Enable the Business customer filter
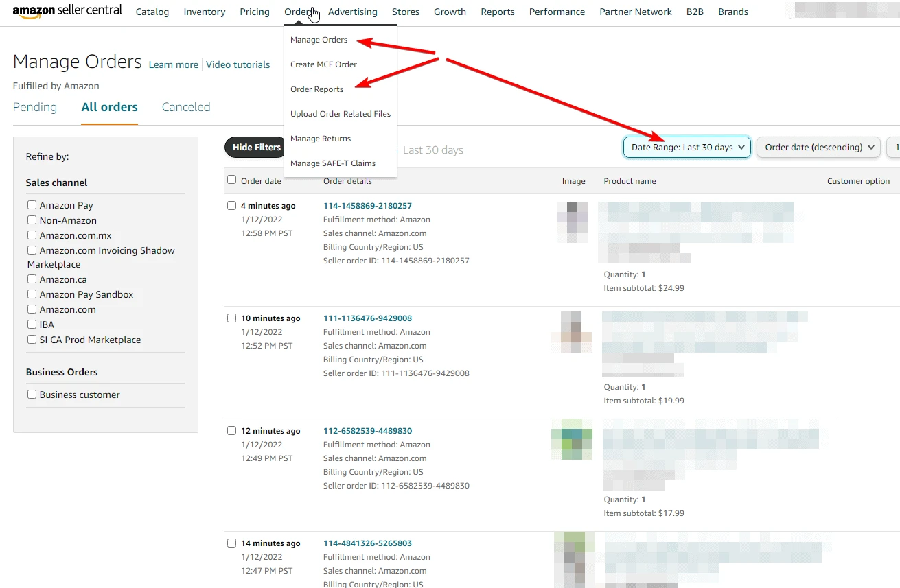This screenshot has height=588, width=900. (x=32, y=395)
